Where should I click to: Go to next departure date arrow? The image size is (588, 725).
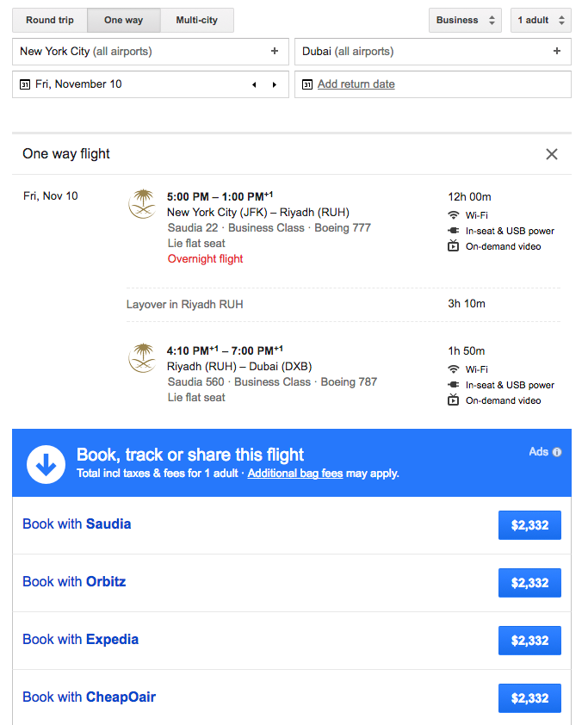pos(275,84)
